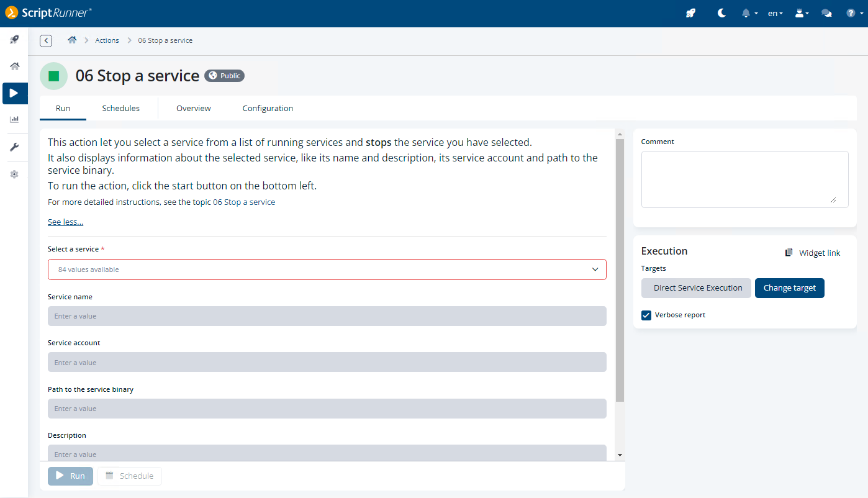
Task: Open the gear settings icon in the sidebar
Action: [x=14, y=174]
